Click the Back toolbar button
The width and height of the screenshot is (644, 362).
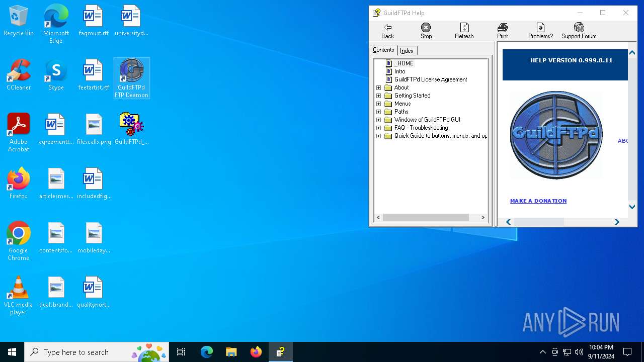click(387, 31)
